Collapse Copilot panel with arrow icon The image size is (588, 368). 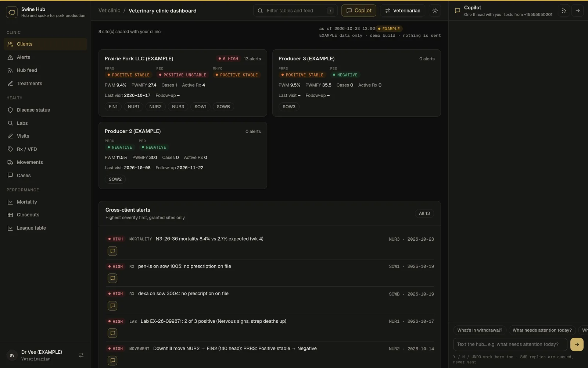pos(578,11)
